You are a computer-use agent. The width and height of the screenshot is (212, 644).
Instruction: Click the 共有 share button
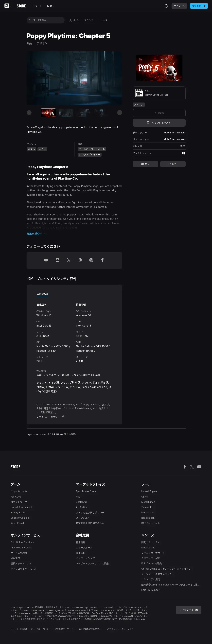tap(145, 164)
